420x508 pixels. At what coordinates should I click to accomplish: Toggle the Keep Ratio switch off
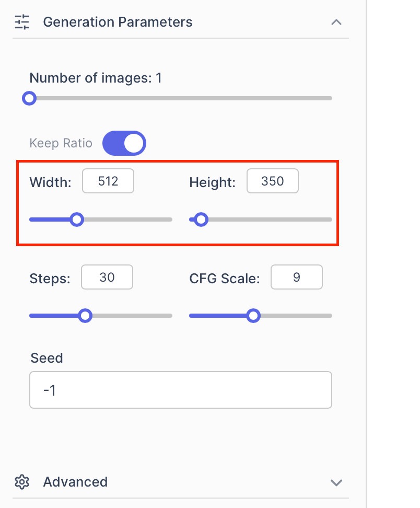124,143
